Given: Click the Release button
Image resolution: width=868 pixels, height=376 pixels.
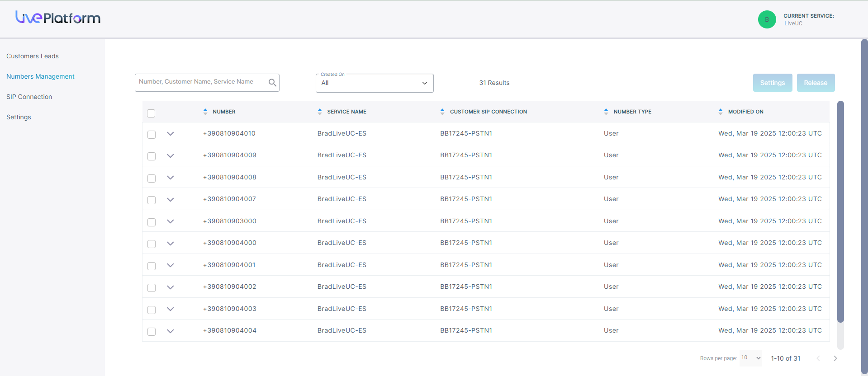Looking at the screenshot, I should coord(816,83).
